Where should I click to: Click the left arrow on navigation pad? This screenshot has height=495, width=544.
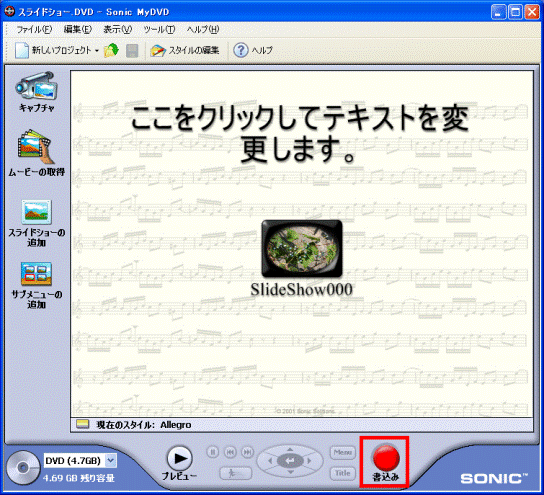click(x=271, y=461)
